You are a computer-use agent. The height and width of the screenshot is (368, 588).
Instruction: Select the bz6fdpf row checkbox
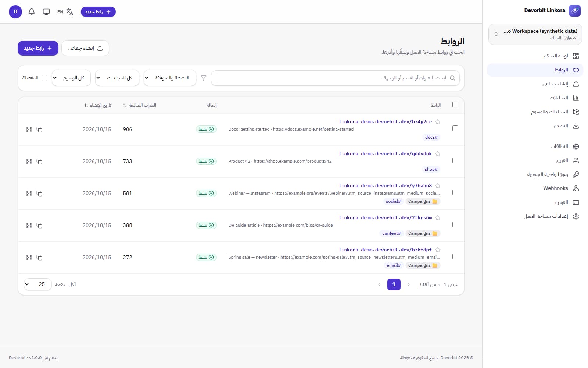point(455,256)
